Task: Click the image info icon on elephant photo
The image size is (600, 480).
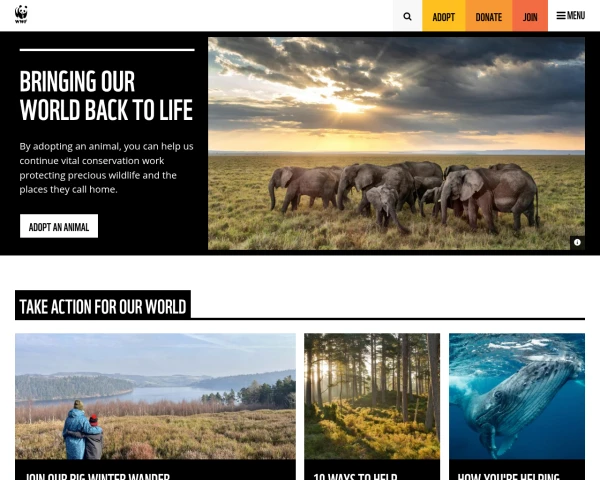Action: [x=577, y=242]
